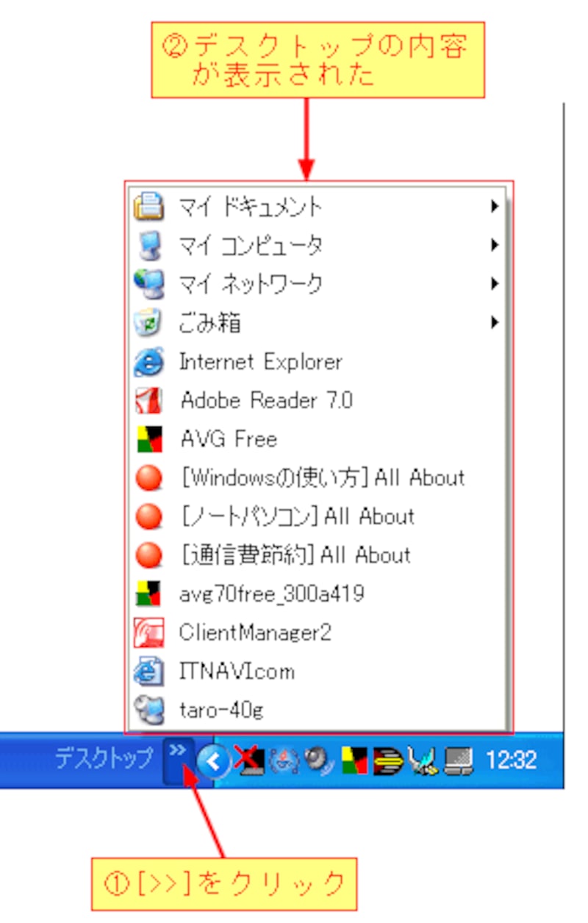588x923 pixels.
Task: Click the デスクトップ toolbar label
Action: [104, 758]
